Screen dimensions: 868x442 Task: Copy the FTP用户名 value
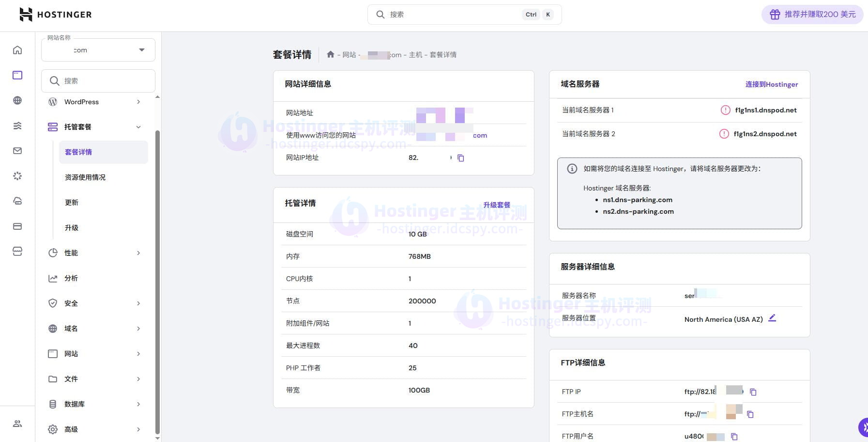click(734, 436)
